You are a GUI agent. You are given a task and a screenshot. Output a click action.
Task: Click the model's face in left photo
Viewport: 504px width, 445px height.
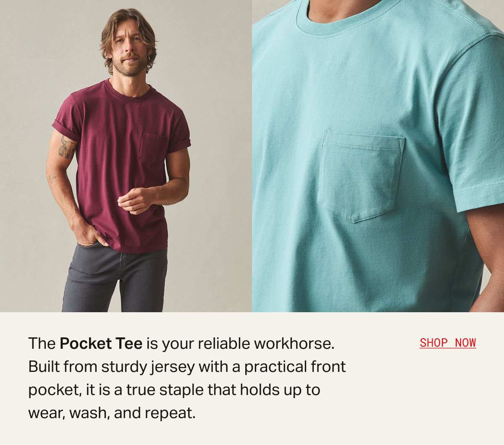[129, 50]
